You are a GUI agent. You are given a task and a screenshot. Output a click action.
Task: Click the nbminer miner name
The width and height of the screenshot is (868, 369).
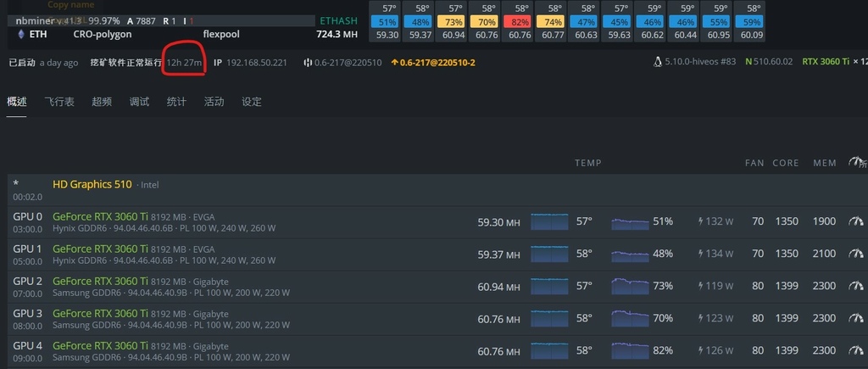click(34, 21)
